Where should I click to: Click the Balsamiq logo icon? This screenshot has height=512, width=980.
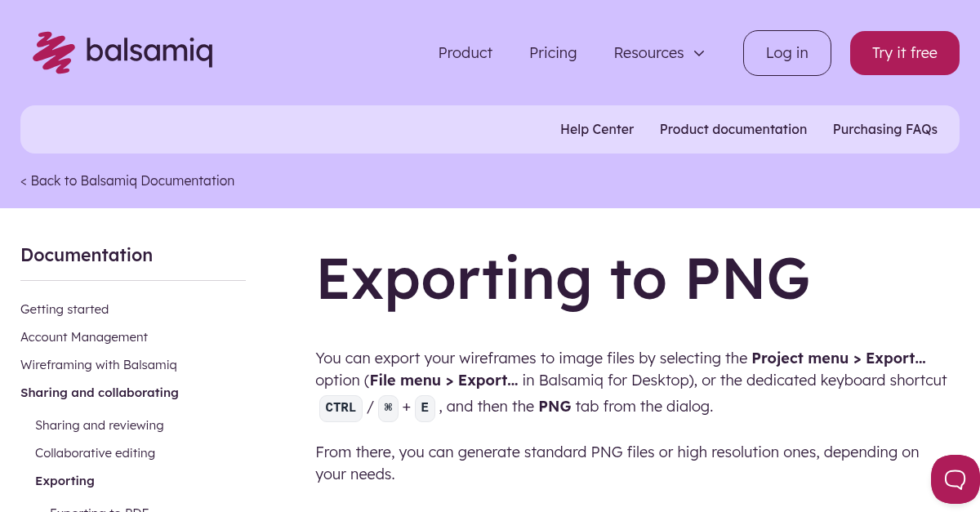[52, 52]
